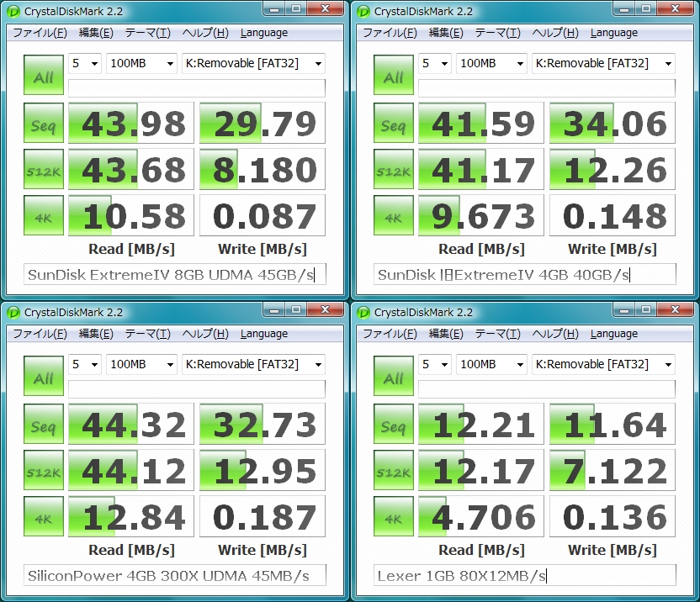Start 512K test in SunDisk ExtremeIV 8GB window
Image resolution: width=700 pixels, height=602 pixels.
(x=43, y=169)
